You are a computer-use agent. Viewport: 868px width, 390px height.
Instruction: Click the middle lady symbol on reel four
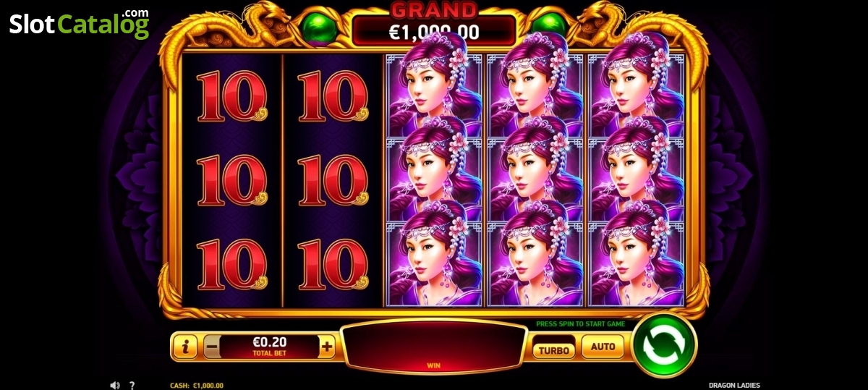click(x=535, y=179)
